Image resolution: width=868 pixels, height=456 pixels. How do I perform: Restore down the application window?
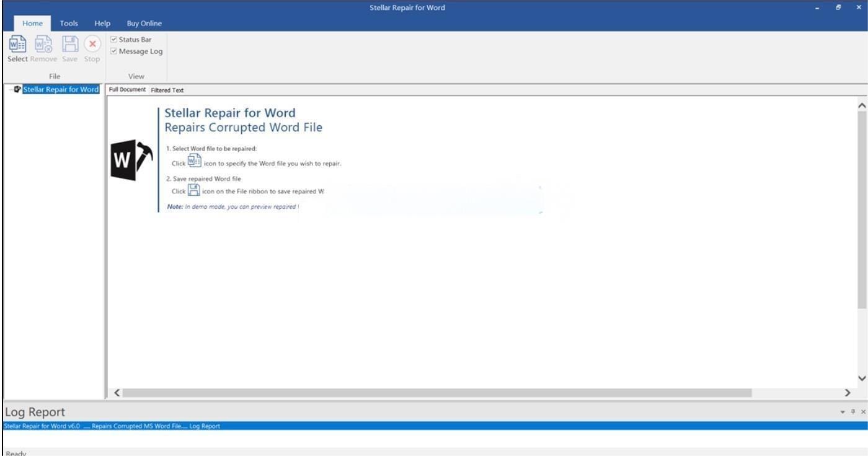(x=838, y=7)
